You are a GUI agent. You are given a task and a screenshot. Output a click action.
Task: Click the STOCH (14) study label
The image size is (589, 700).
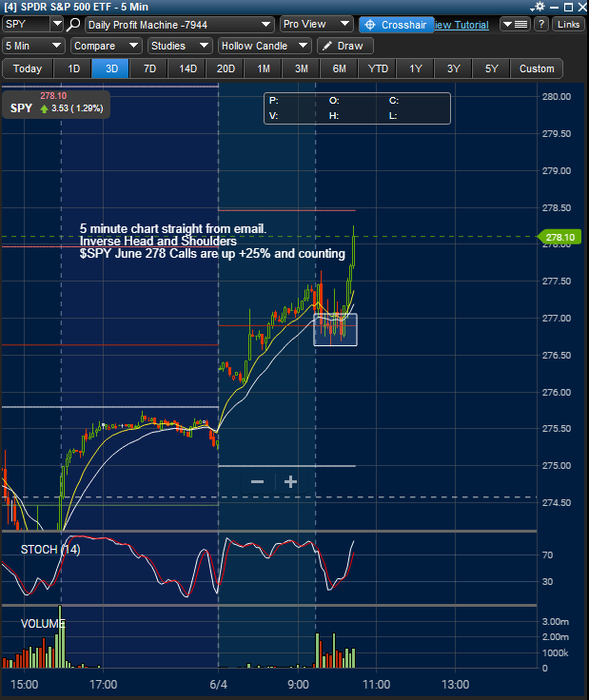pos(50,550)
